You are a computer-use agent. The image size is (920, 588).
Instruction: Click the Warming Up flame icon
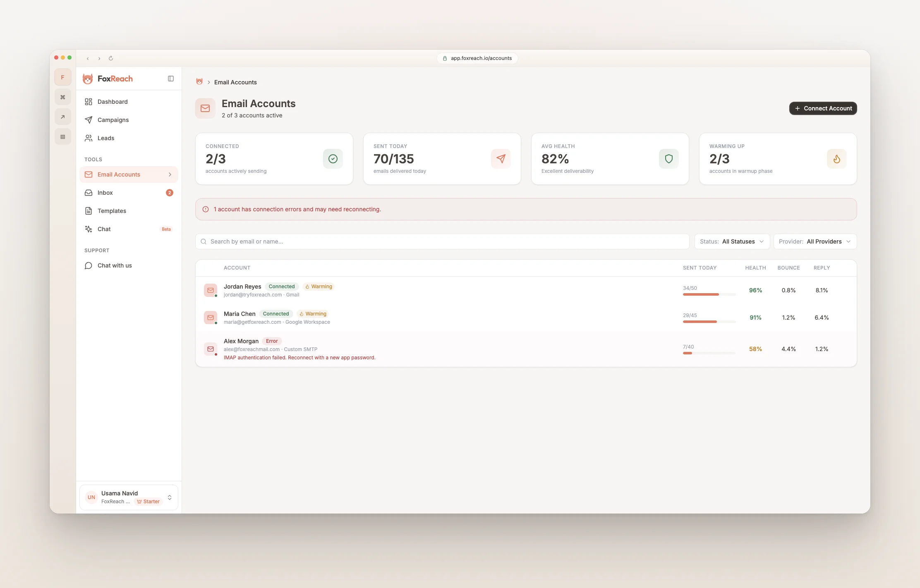click(x=836, y=159)
